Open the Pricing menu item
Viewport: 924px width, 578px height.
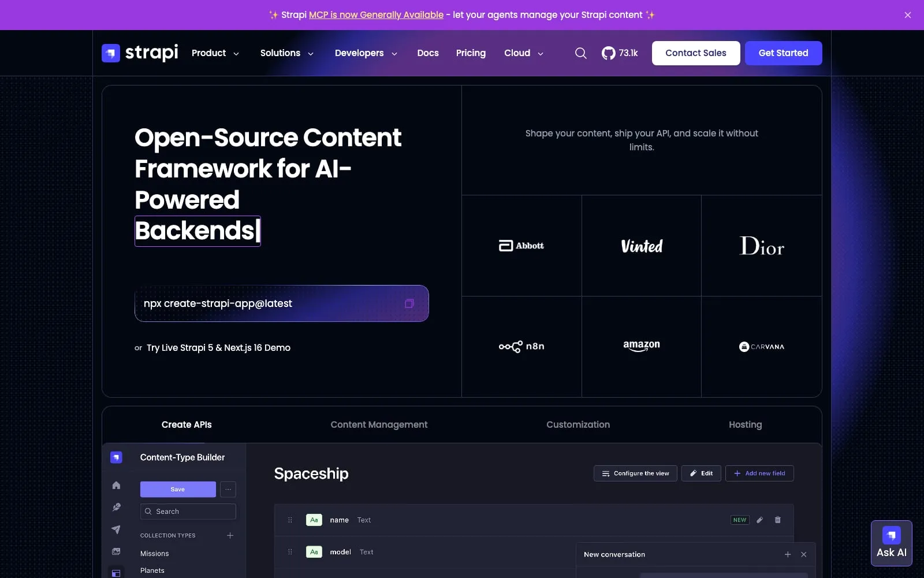(471, 53)
